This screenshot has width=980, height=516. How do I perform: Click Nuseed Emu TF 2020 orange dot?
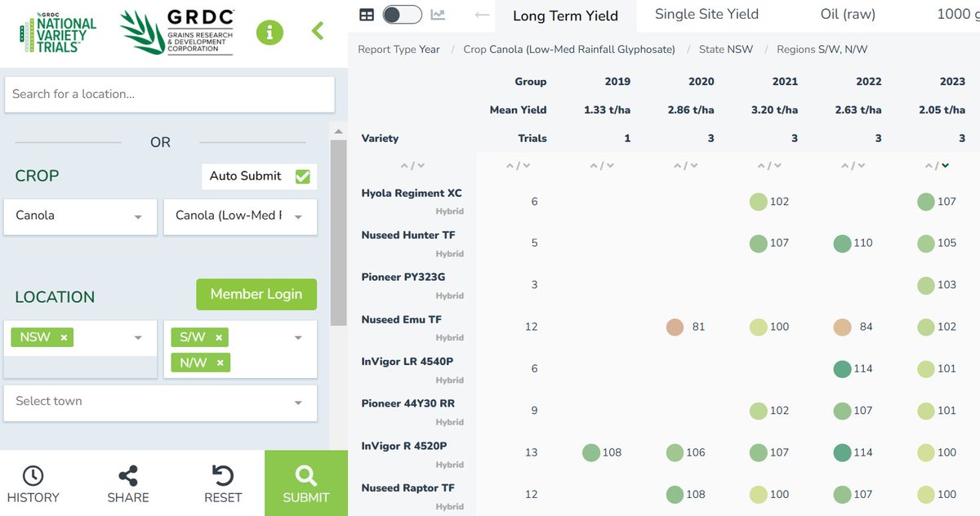click(x=675, y=327)
